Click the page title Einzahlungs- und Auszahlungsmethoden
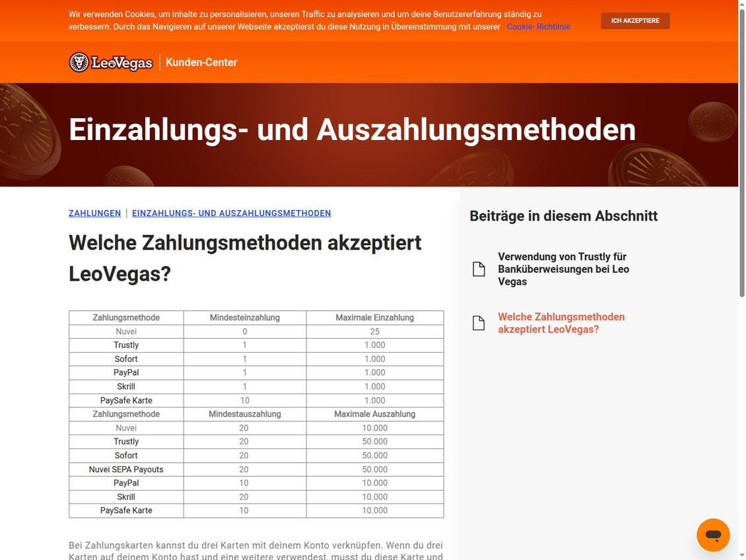 coord(352,129)
